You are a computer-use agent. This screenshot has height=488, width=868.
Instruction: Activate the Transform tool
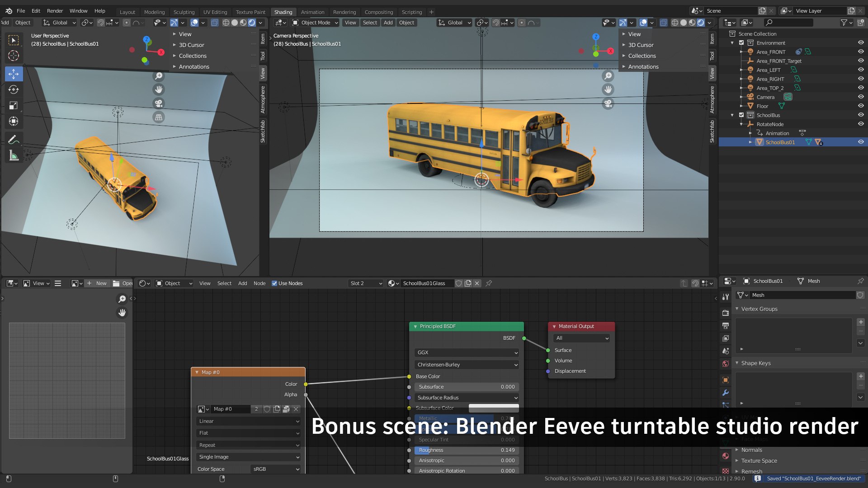point(14,121)
